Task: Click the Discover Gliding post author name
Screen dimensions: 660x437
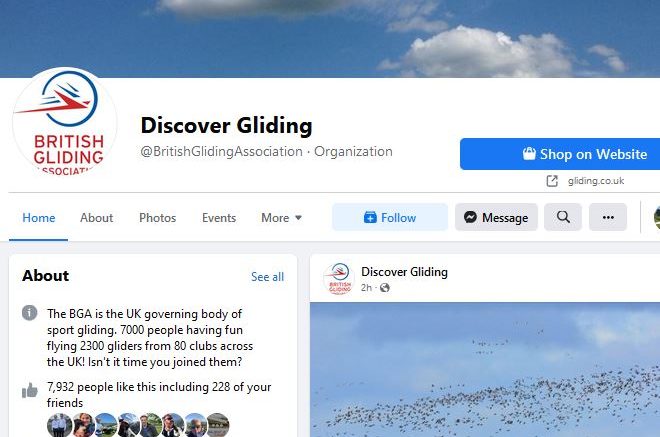Action: pos(404,272)
